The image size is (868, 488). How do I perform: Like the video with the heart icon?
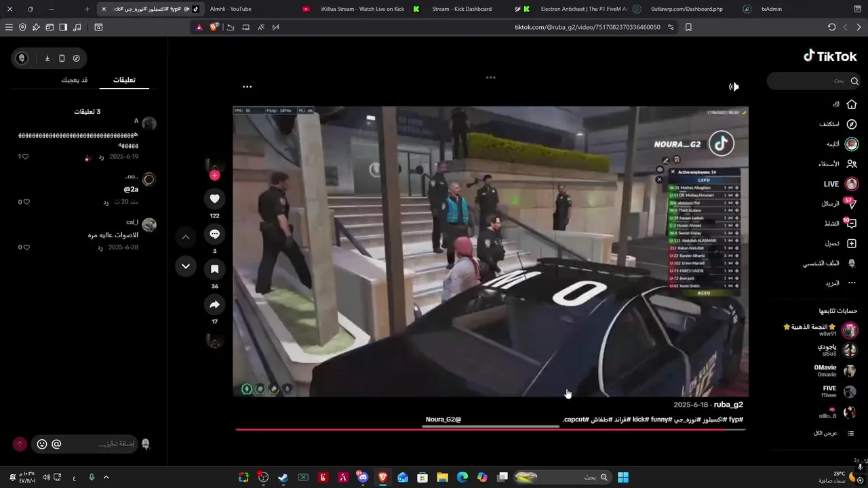(214, 199)
